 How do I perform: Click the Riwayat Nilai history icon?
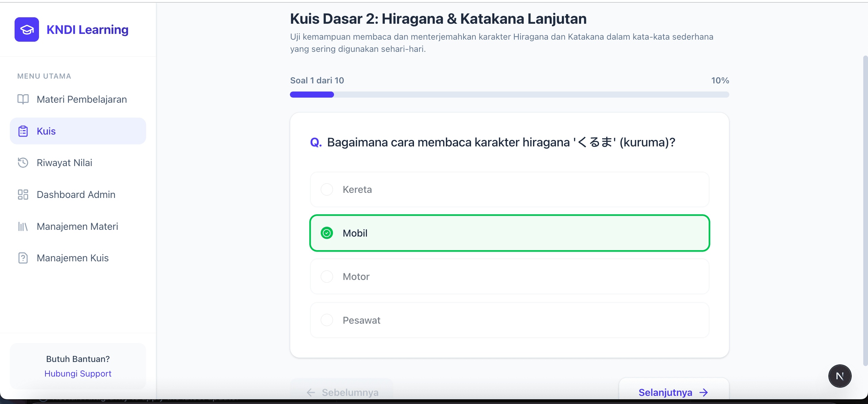coord(23,163)
